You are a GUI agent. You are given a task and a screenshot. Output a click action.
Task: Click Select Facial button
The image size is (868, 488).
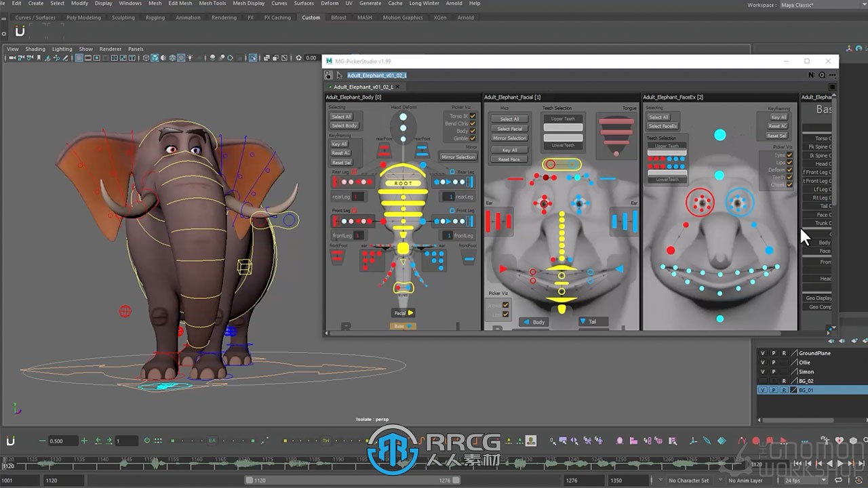(509, 129)
